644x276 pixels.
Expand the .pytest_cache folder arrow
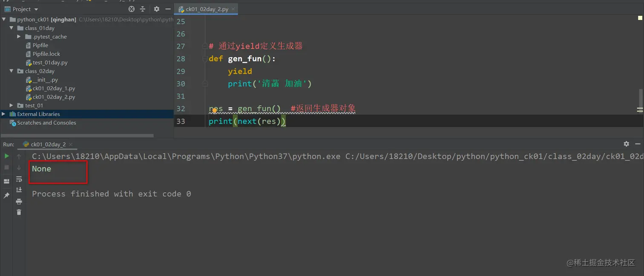click(x=19, y=37)
